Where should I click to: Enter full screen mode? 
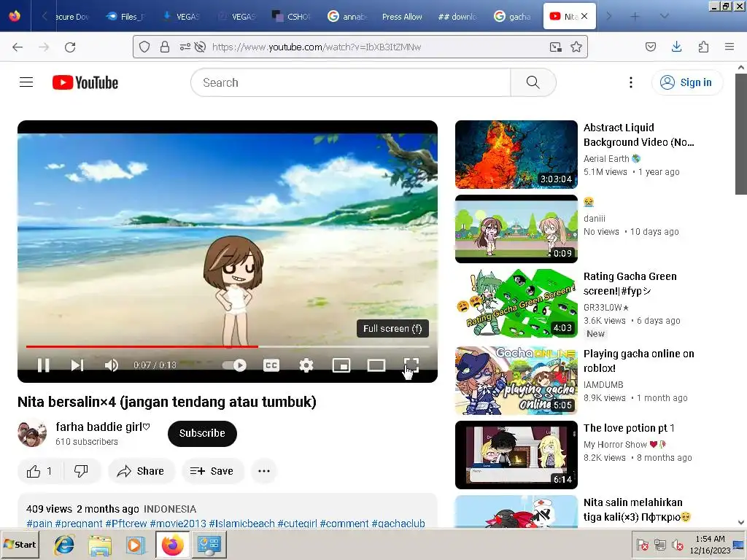click(x=411, y=365)
